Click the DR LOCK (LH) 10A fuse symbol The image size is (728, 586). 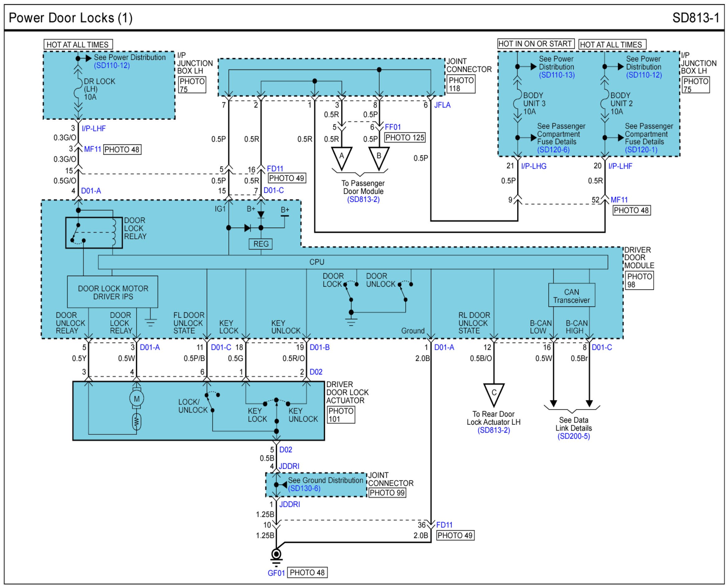(x=78, y=89)
